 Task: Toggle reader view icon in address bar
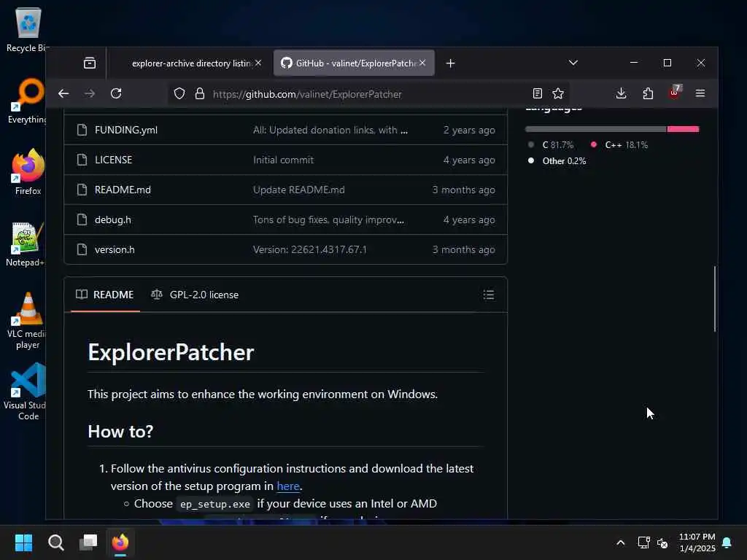click(538, 94)
